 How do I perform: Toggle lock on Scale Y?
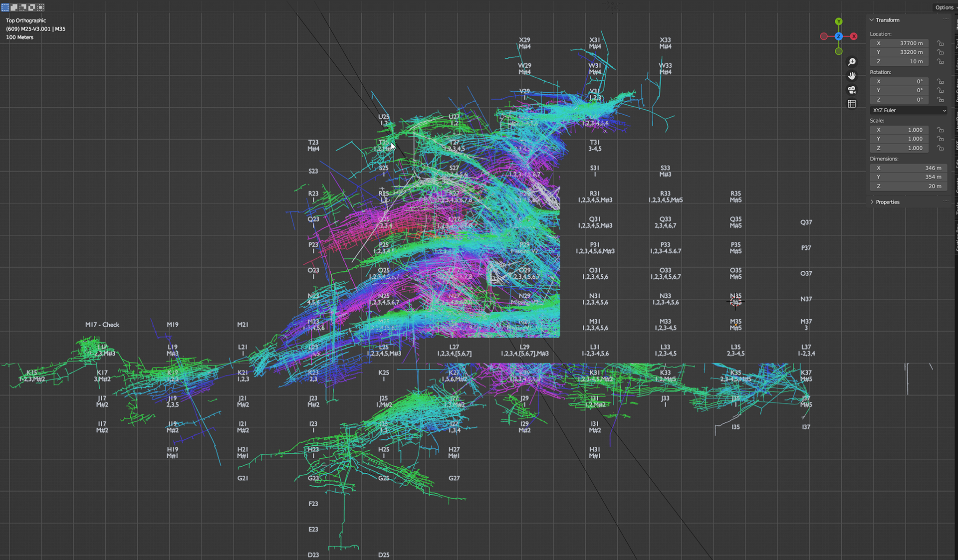pos(940,139)
